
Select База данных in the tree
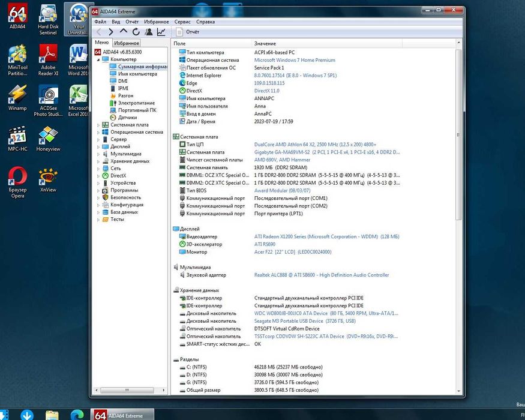[x=120, y=212]
